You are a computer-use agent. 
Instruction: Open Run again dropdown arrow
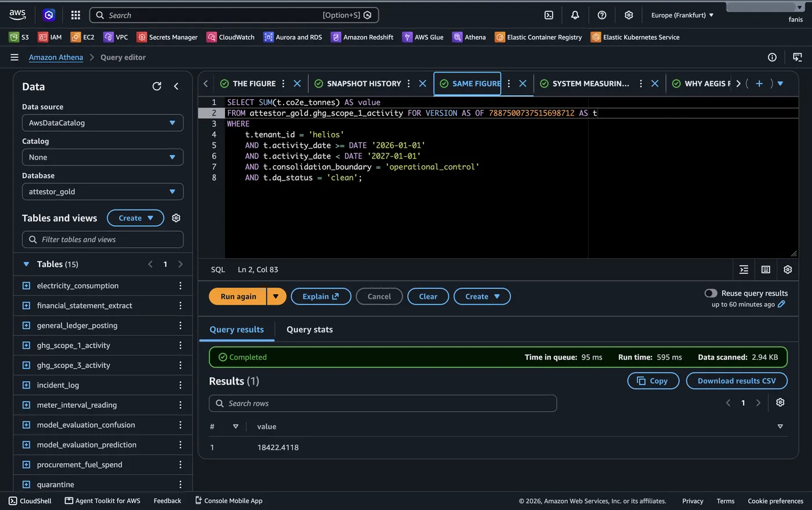click(276, 296)
